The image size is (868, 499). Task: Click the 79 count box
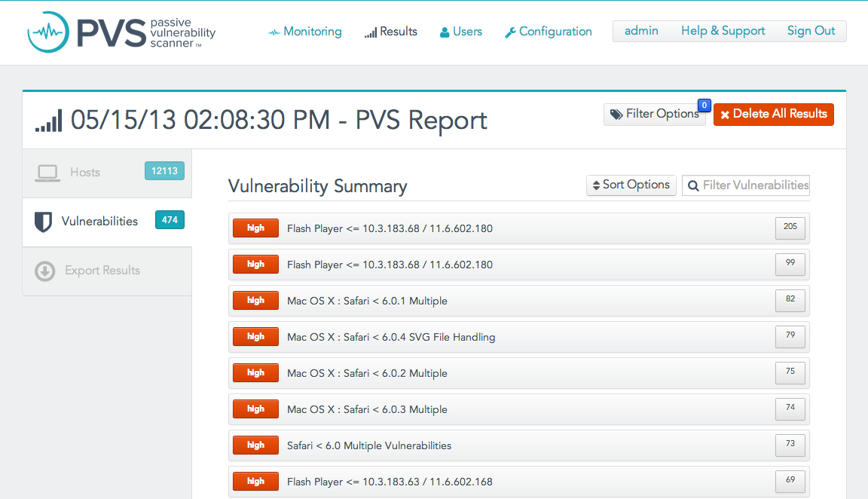(x=790, y=336)
